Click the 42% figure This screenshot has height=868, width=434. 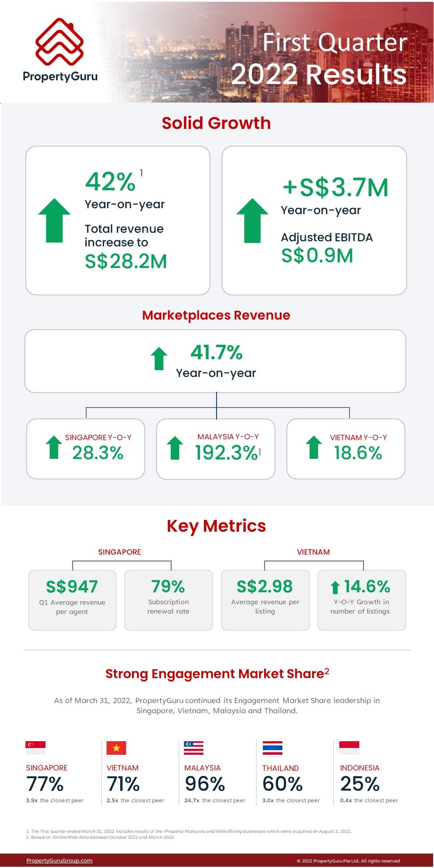110,182
